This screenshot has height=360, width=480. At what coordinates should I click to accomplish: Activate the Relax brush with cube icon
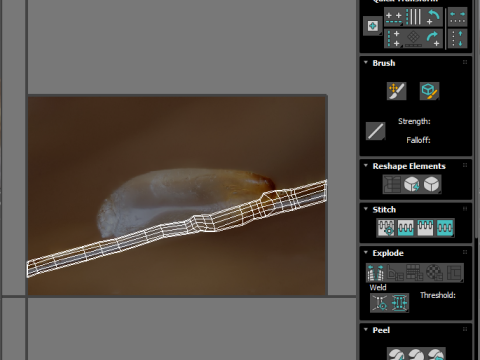(429, 91)
